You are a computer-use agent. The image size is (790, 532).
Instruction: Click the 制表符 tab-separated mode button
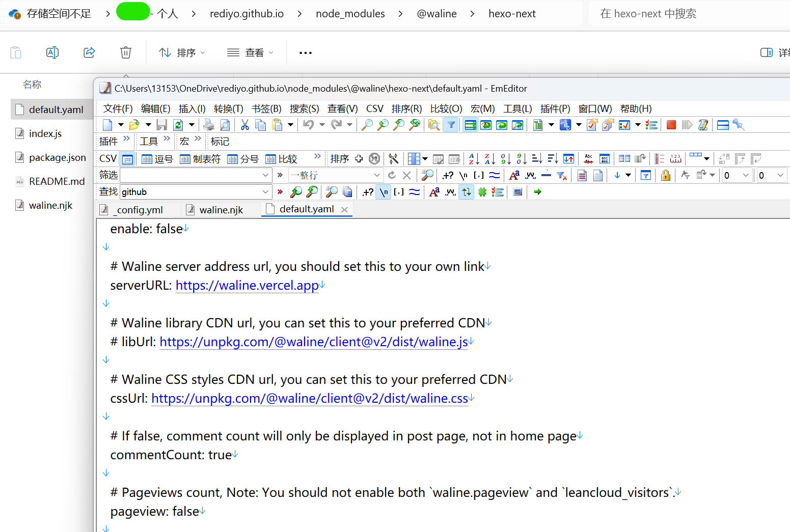(200, 159)
